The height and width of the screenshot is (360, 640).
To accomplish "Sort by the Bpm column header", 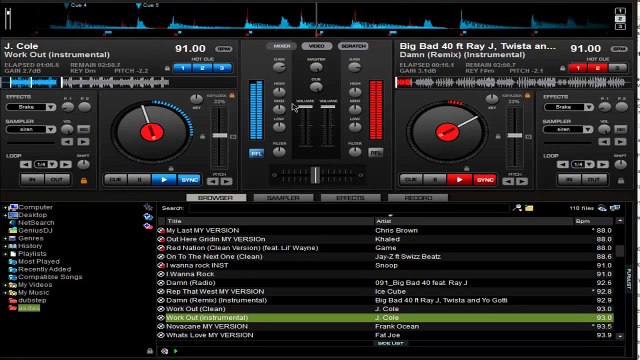I will [593, 221].
